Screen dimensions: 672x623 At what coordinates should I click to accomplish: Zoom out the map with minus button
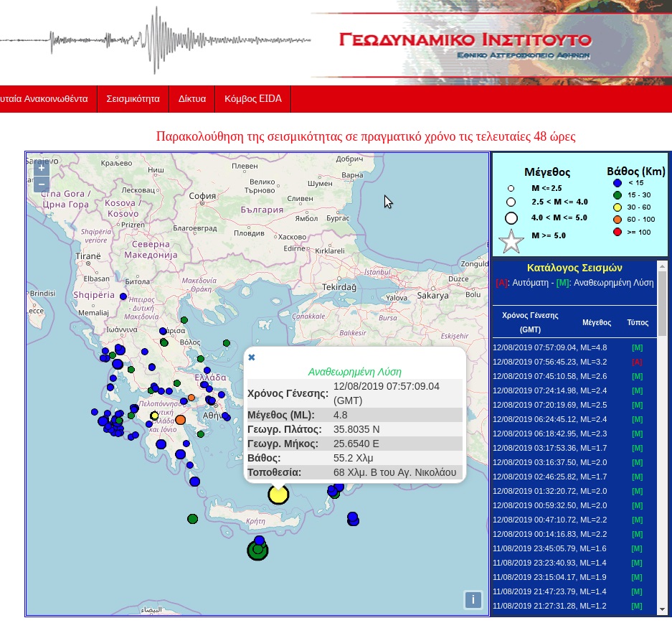[41, 184]
